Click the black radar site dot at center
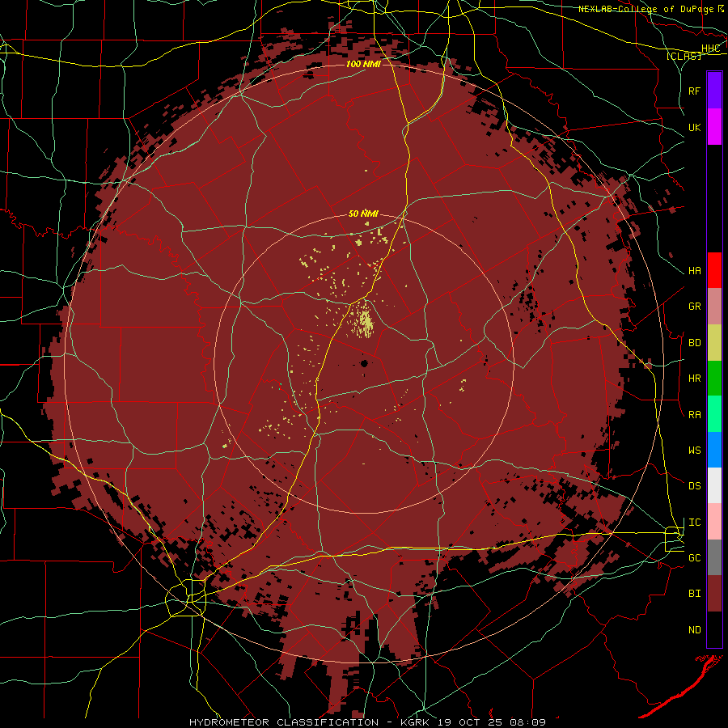Screen dimensions: 728x728 point(364,363)
